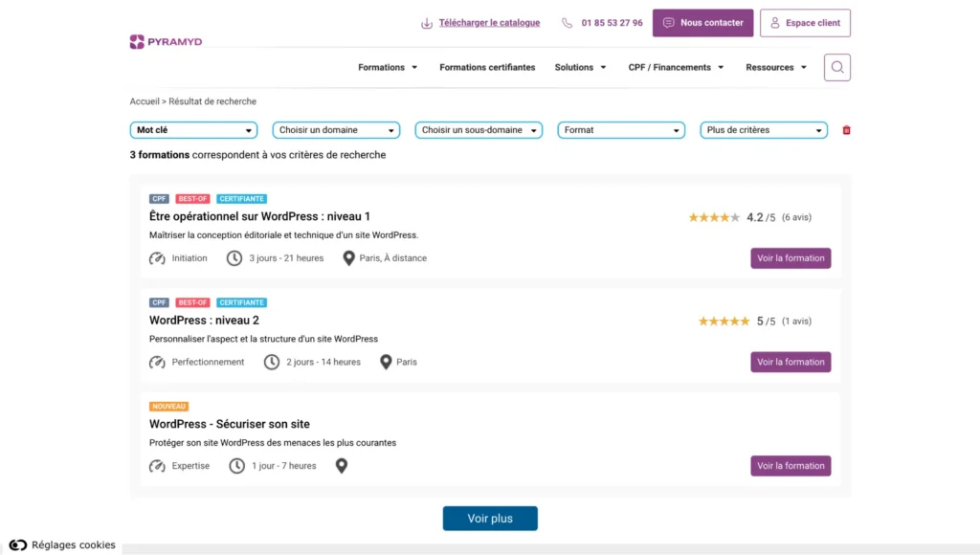View formation for WordPress : niveau 2
Image resolution: width=980 pixels, height=555 pixels.
point(791,362)
